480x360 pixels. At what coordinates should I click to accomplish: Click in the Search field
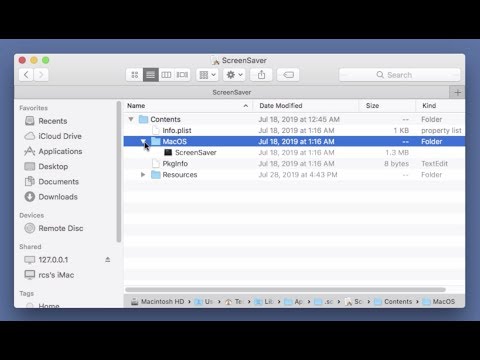[399, 75]
